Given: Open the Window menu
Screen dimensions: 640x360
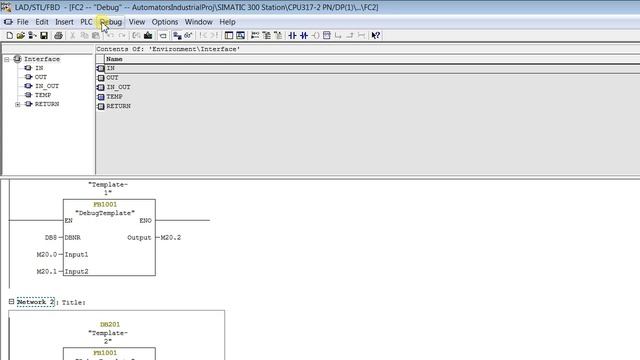Looking at the screenshot, I should (x=198, y=22).
